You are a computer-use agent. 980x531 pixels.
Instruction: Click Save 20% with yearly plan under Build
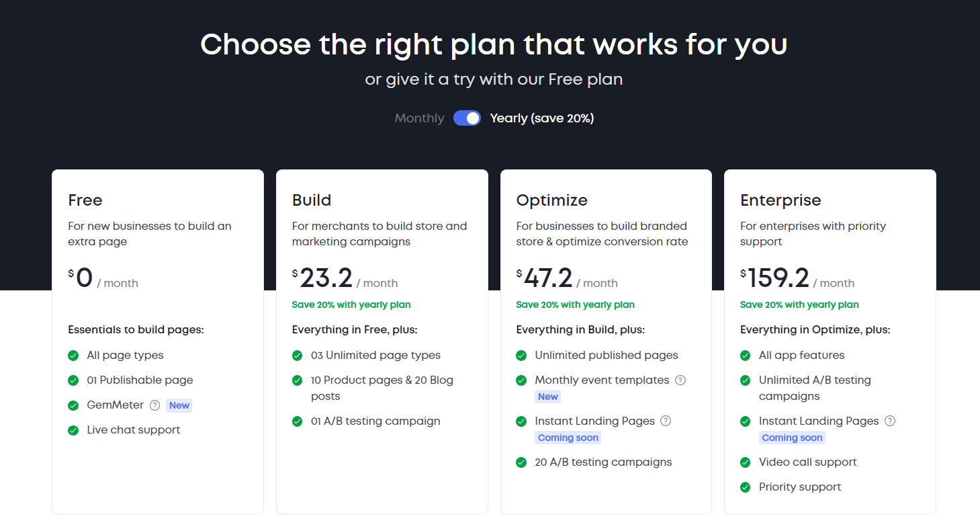(351, 304)
